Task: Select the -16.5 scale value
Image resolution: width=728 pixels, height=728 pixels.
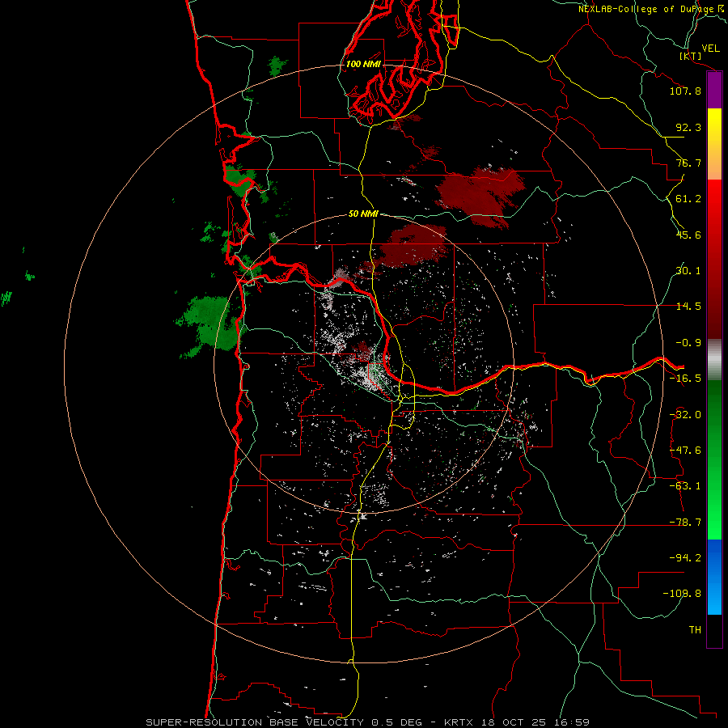Action: 685,379
